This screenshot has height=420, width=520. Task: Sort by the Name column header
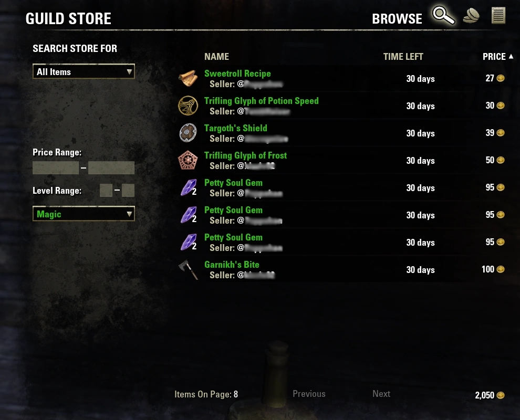[216, 57]
